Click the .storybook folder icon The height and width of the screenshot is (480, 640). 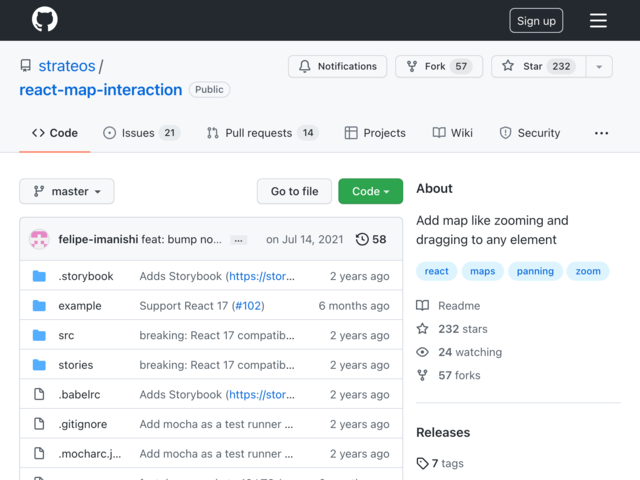[39, 276]
